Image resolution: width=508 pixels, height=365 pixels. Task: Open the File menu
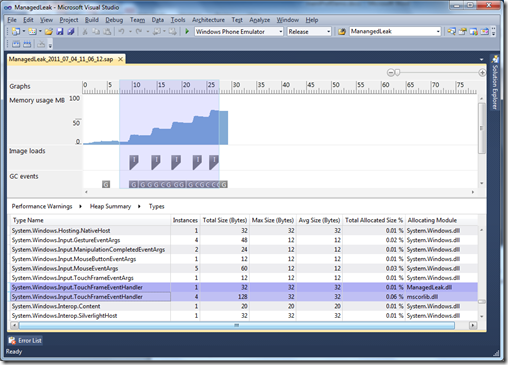pos(12,20)
